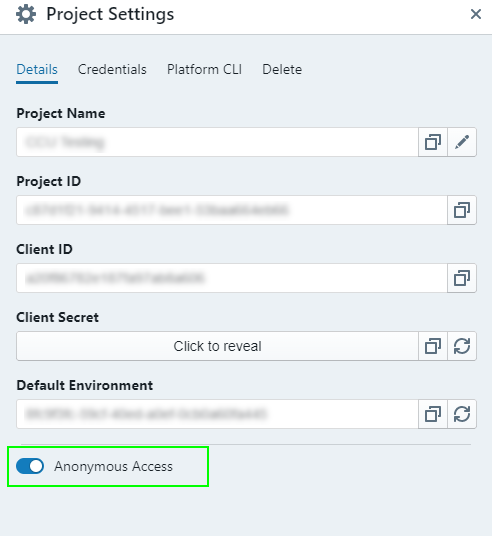Click to reveal the Client Secret
The width and height of the screenshot is (492, 536).
[x=217, y=346]
